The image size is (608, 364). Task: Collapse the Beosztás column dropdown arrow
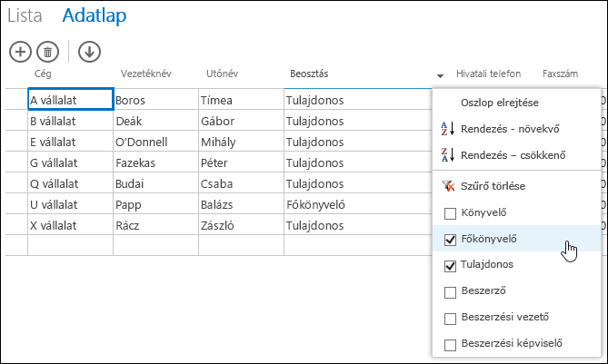[x=440, y=76]
